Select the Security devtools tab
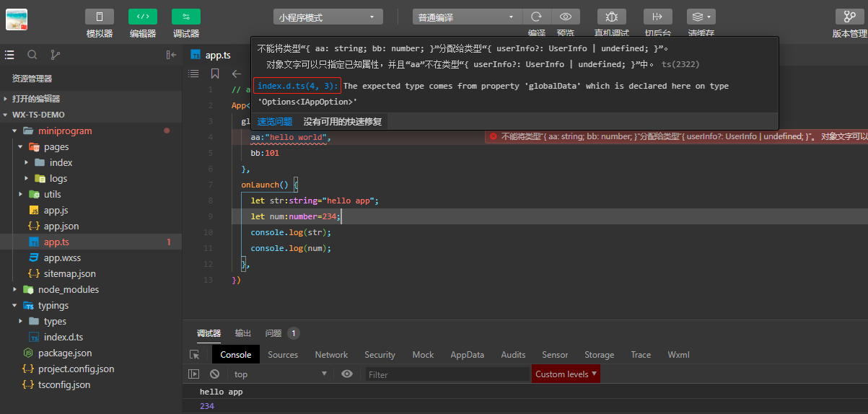The height and width of the screenshot is (414, 868). pos(380,354)
